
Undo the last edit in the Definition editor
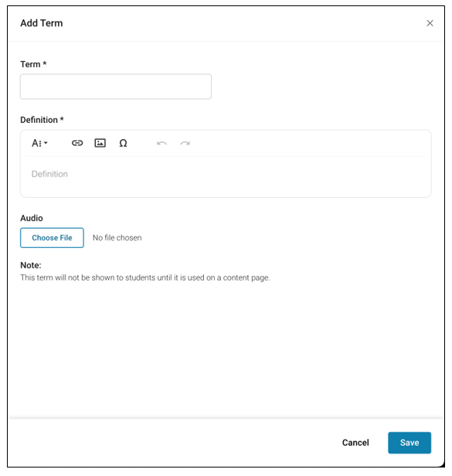[x=161, y=143]
